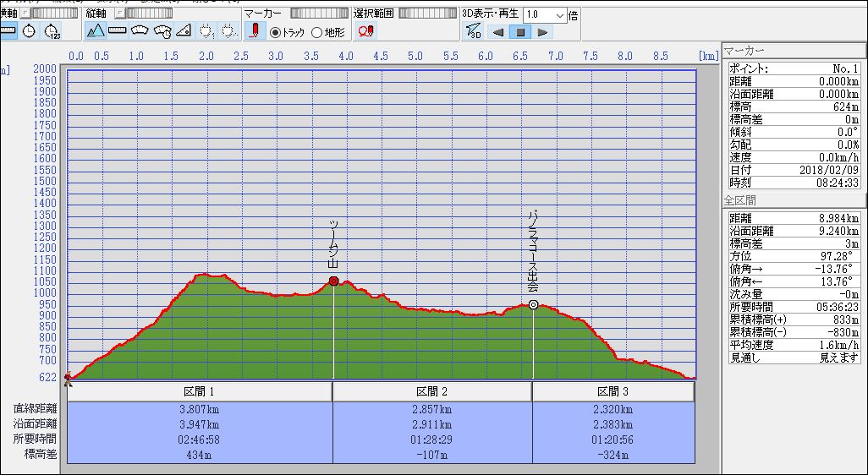The image size is (868, 475).
Task: Open the 3D view arrow icon
Action: [473, 31]
